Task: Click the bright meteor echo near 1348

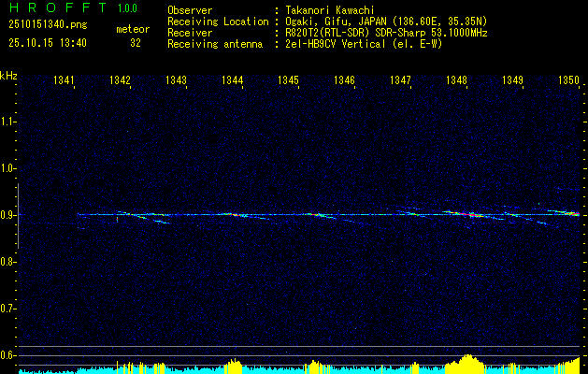Action: click(466, 214)
